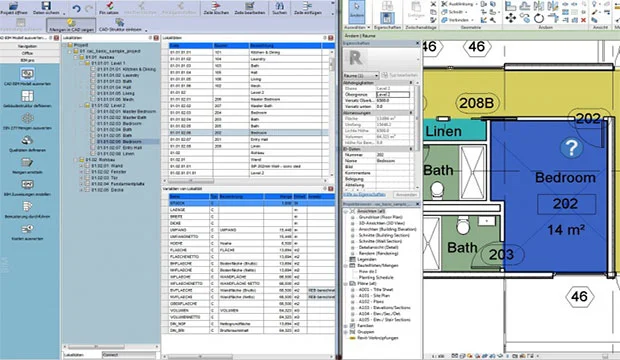Select the Revit Rotate tool icon
The width and height of the screenshot is (620, 360).
(539, 18)
